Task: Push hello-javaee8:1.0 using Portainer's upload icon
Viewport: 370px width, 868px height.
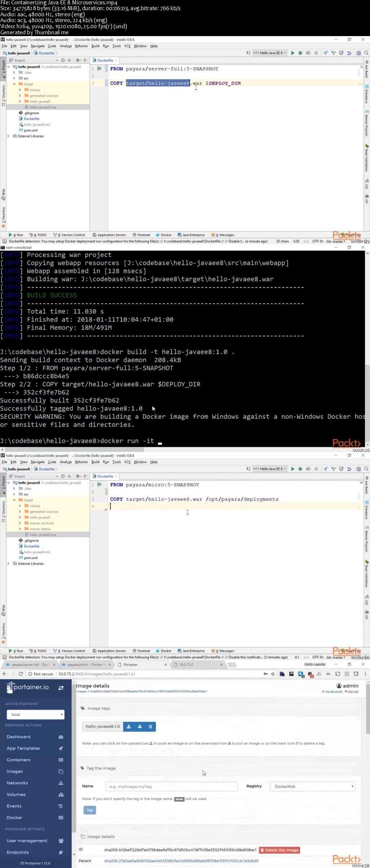Action: click(x=129, y=726)
